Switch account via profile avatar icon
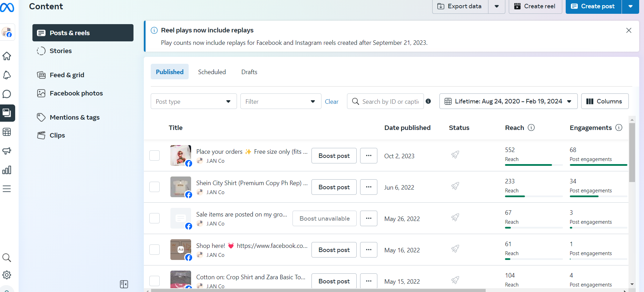The image size is (644, 292). tap(7, 32)
